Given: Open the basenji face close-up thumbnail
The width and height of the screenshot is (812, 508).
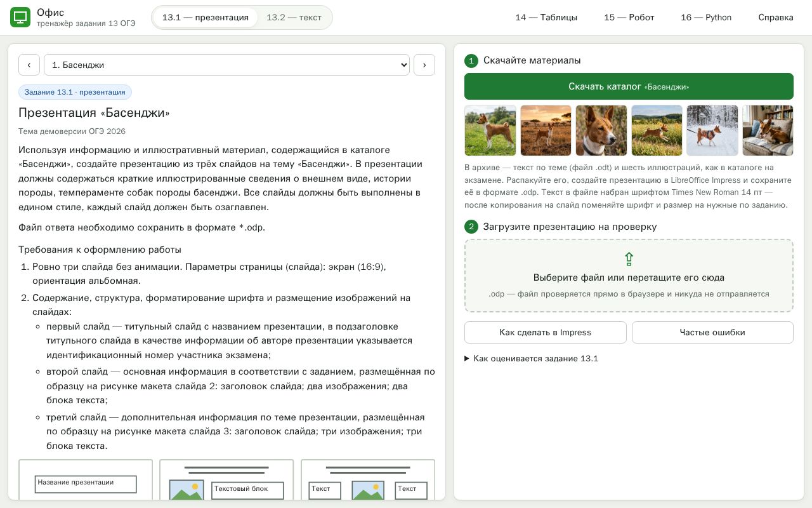Looking at the screenshot, I should pos(601,130).
